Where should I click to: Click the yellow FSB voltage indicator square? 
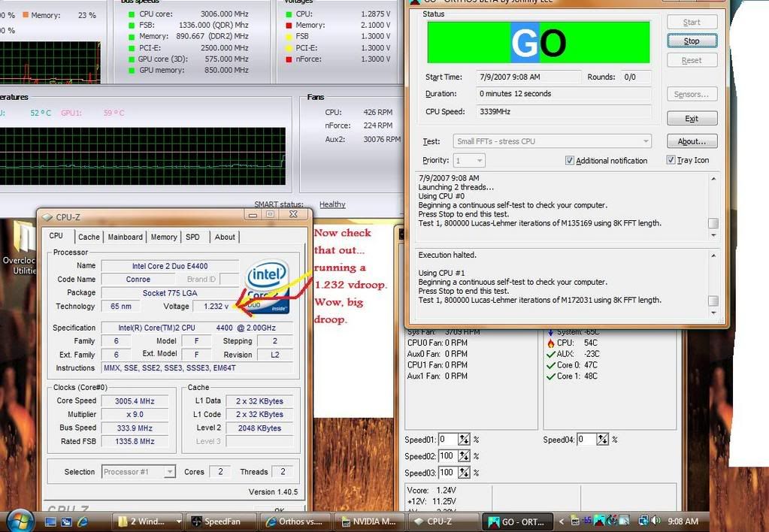coord(289,37)
